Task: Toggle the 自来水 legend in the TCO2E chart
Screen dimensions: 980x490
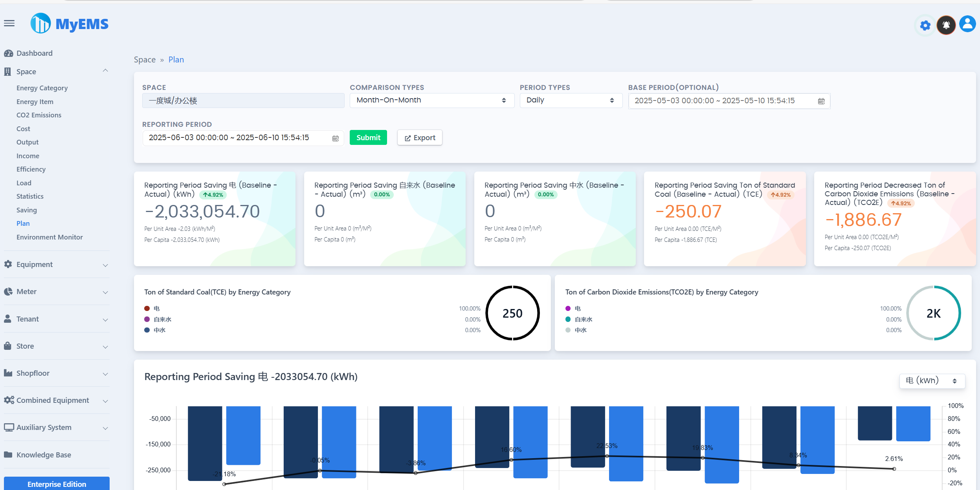Action: tap(583, 320)
